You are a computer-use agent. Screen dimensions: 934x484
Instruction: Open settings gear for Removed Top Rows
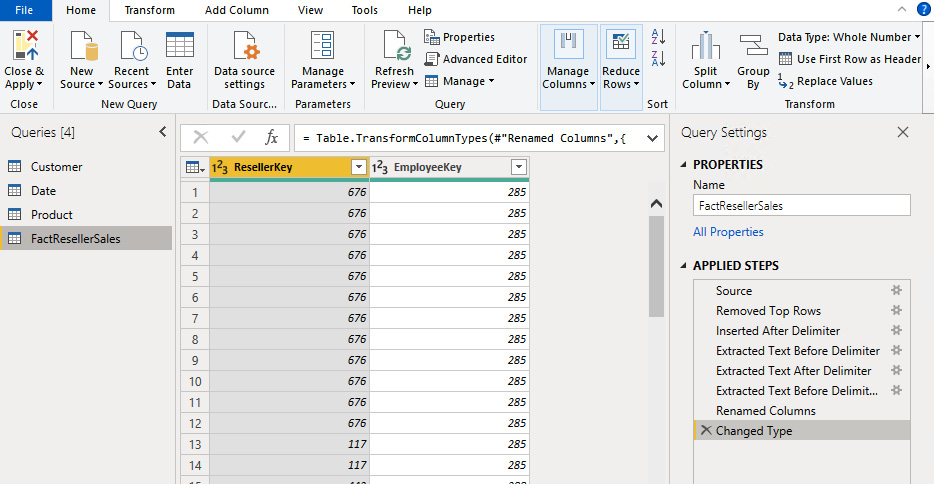(x=896, y=310)
